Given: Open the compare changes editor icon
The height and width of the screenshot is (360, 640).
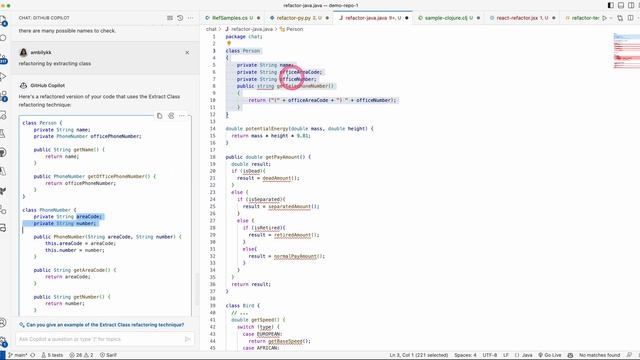Looking at the screenshot, I should pyautogui.click(x=620, y=18).
